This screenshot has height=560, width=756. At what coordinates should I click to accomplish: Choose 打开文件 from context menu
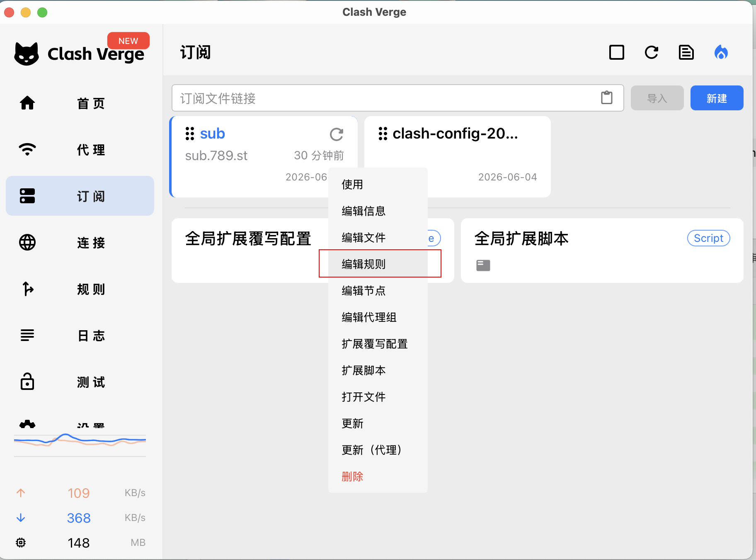(x=378, y=397)
